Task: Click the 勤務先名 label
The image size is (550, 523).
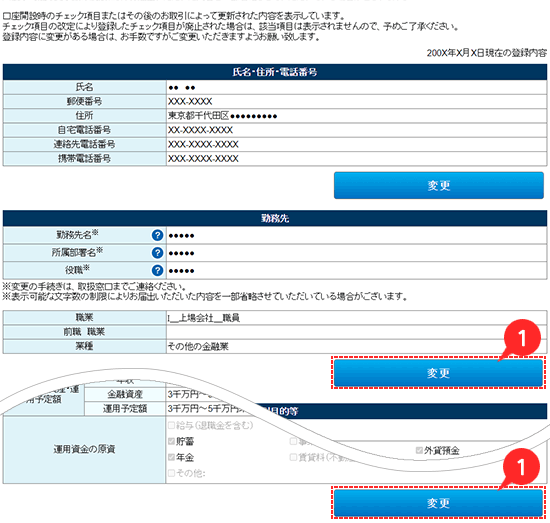Action: tap(77, 234)
